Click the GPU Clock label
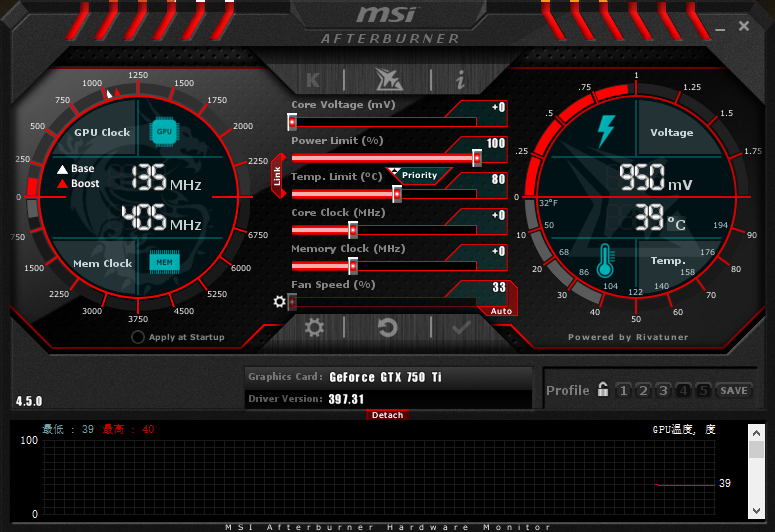The height and width of the screenshot is (532, 775). point(102,133)
